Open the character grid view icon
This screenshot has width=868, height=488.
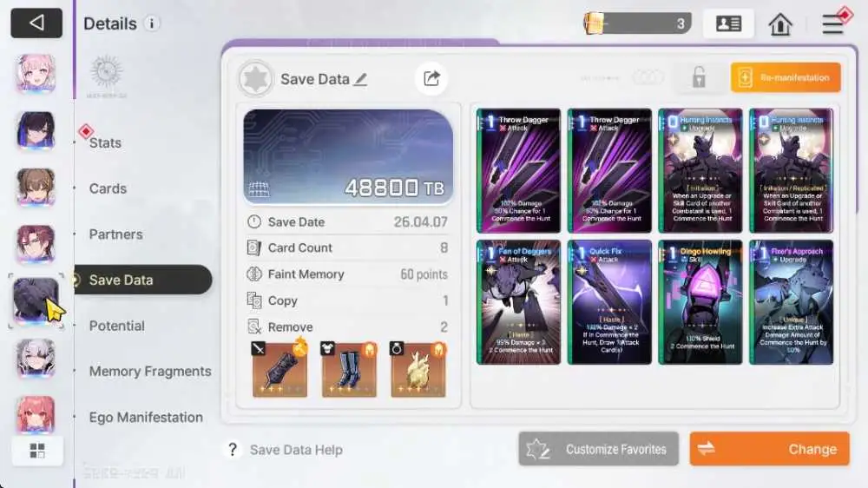(x=37, y=451)
